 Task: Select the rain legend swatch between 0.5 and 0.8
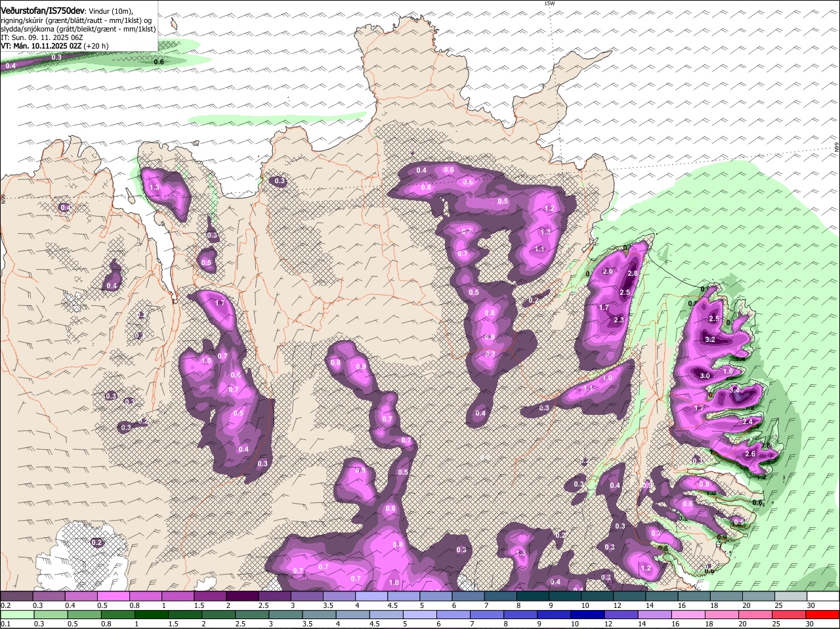(85, 615)
